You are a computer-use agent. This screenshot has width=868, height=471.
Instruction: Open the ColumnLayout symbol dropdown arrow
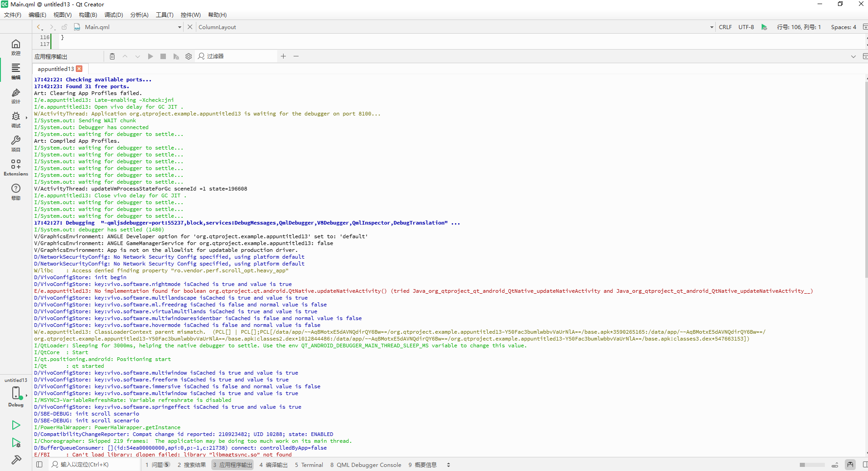tap(712, 27)
